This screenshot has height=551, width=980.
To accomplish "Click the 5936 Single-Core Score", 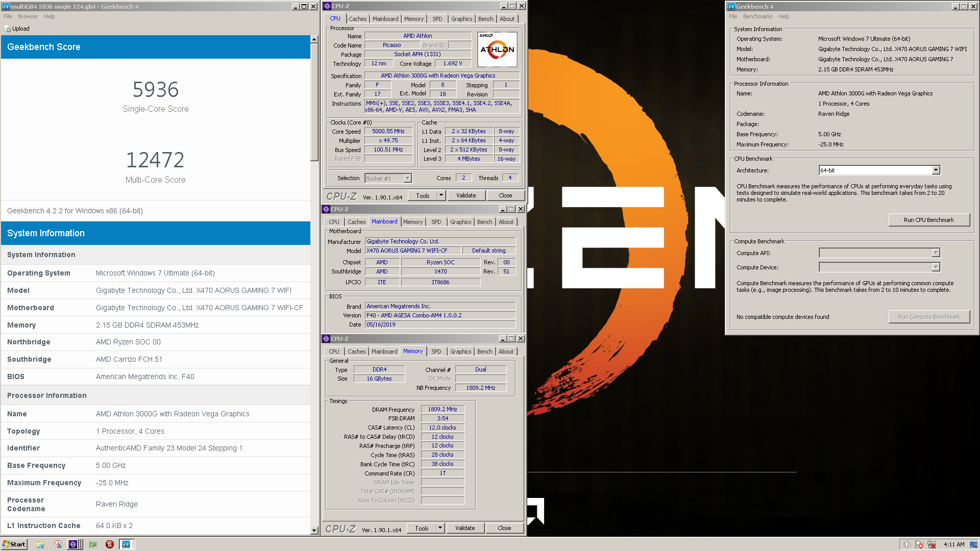I will pos(156,90).
